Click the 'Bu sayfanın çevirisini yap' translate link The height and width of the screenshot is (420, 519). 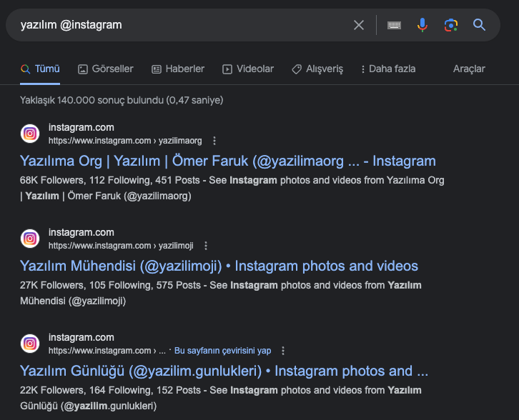[222, 351]
